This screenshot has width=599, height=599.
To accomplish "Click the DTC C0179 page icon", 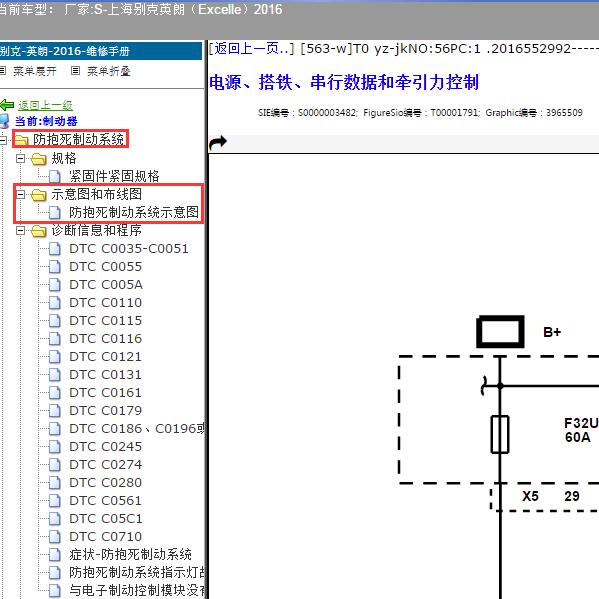I will pyautogui.click(x=55, y=411).
